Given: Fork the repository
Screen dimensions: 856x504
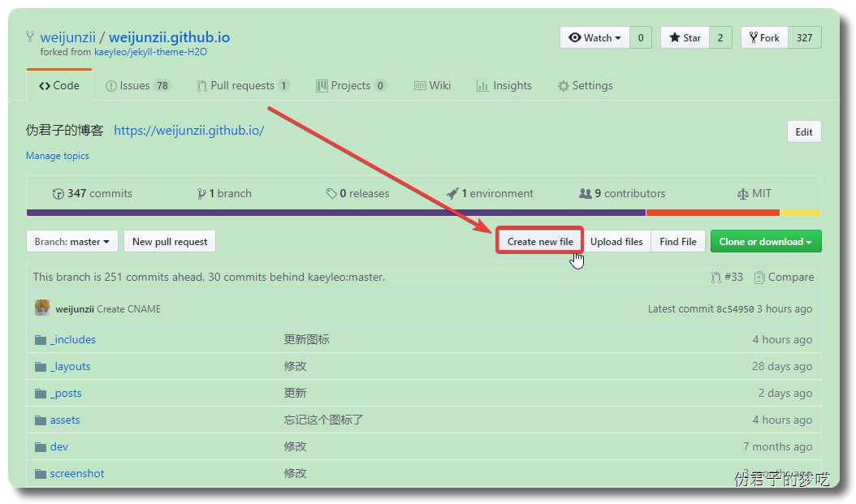Looking at the screenshot, I should 764,37.
